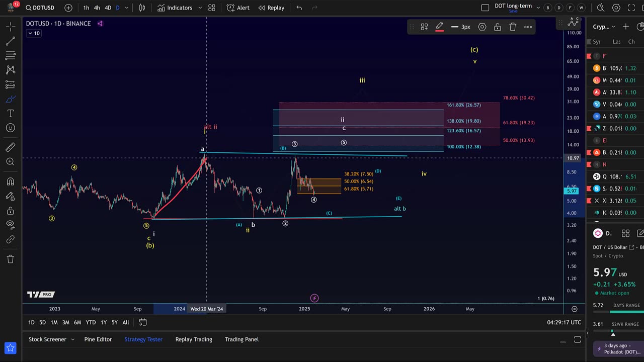
Task: Switch to Strategy Tester tab
Action: pos(143,339)
